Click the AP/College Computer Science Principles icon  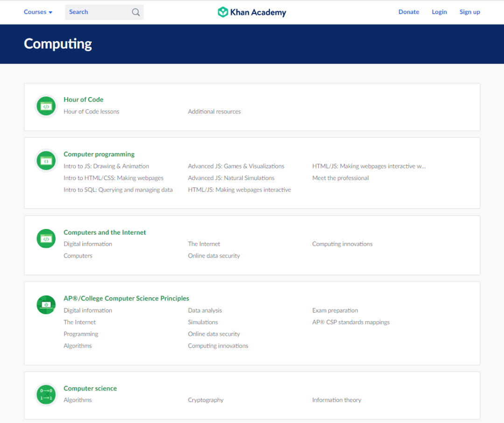click(46, 305)
